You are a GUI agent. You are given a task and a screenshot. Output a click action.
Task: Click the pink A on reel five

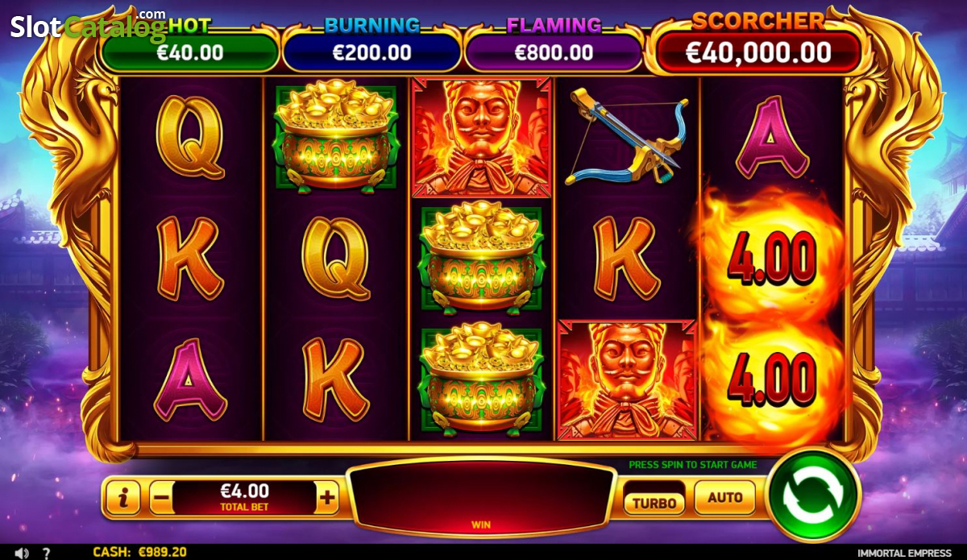[x=773, y=137]
